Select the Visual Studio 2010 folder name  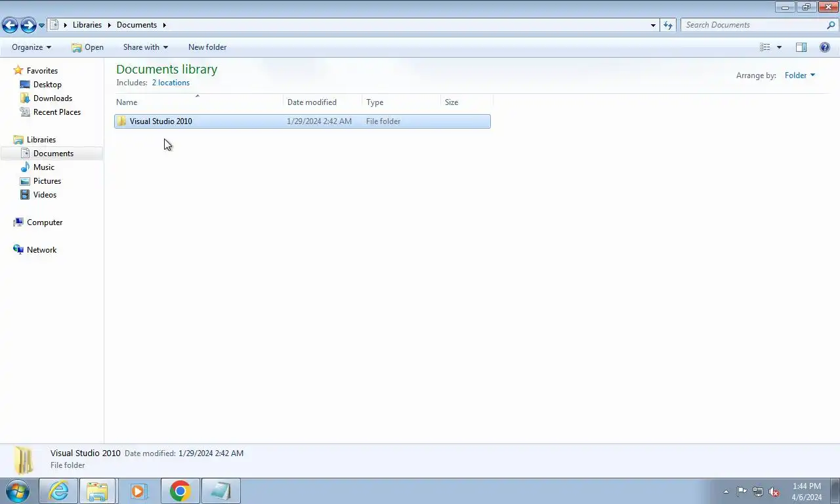161,121
